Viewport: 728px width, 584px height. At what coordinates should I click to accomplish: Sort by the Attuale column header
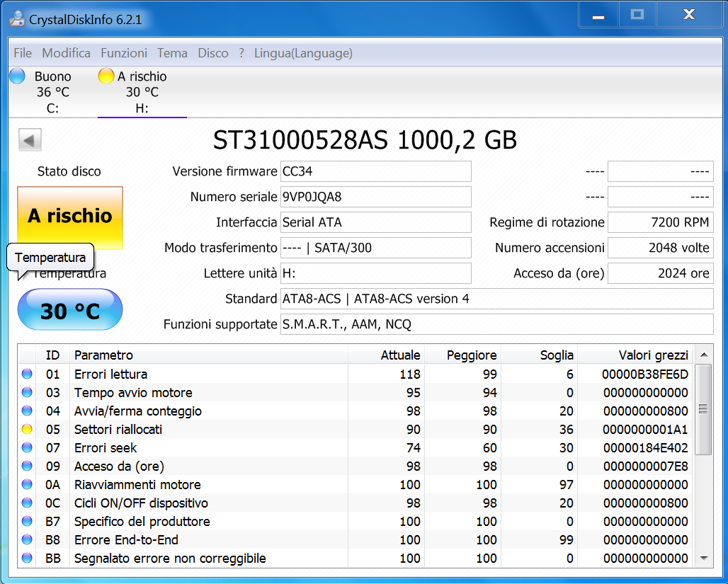tap(386, 355)
